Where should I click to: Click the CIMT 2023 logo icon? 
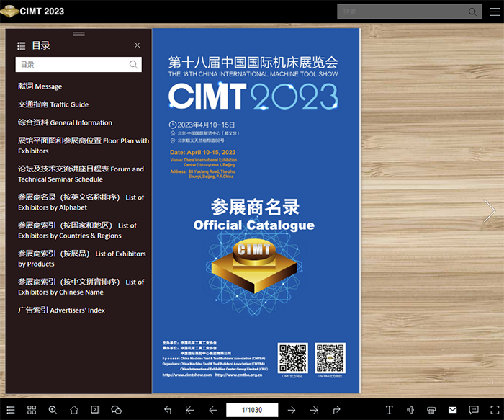pyautogui.click(x=9, y=12)
